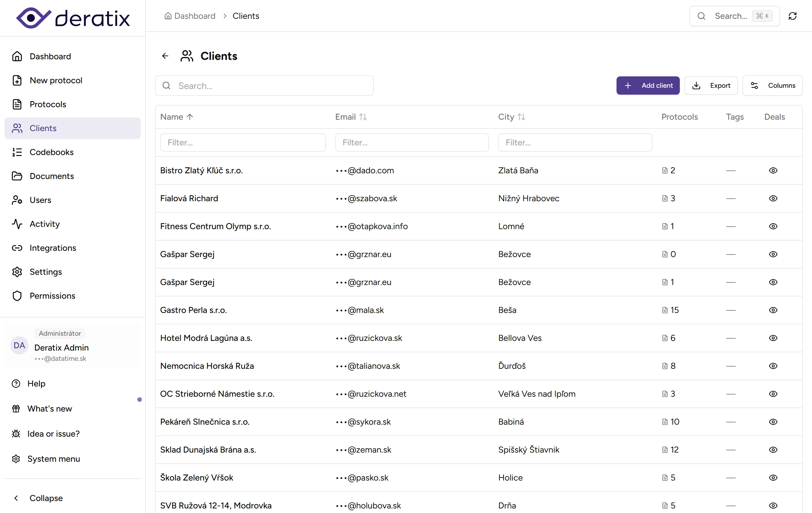Show details for Gastro Perla s.r.o. via eye icon

(x=773, y=310)
